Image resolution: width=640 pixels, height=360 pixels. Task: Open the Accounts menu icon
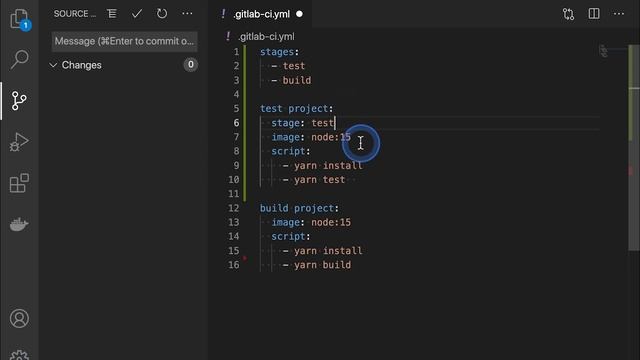tap(19, 318)
